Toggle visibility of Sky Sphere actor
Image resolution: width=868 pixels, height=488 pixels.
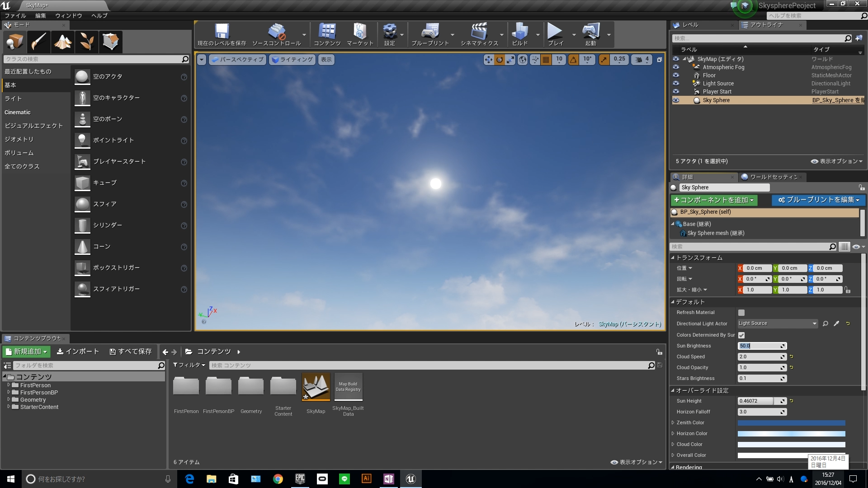click(x=677, y=99)
